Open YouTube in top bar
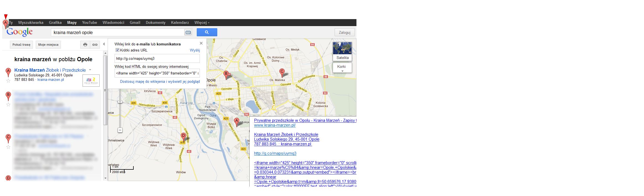This screenshot has width=644, height=196. pos(89,23)
